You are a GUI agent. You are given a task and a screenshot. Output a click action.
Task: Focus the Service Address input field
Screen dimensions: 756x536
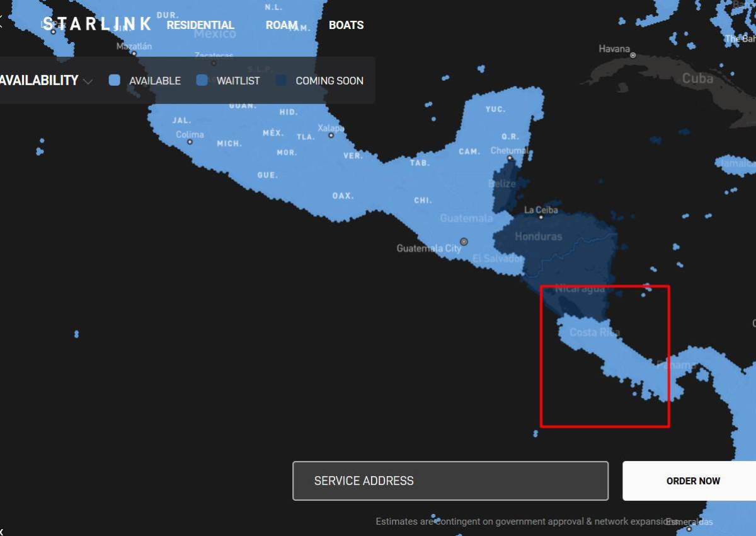click(x=450, y=481)
